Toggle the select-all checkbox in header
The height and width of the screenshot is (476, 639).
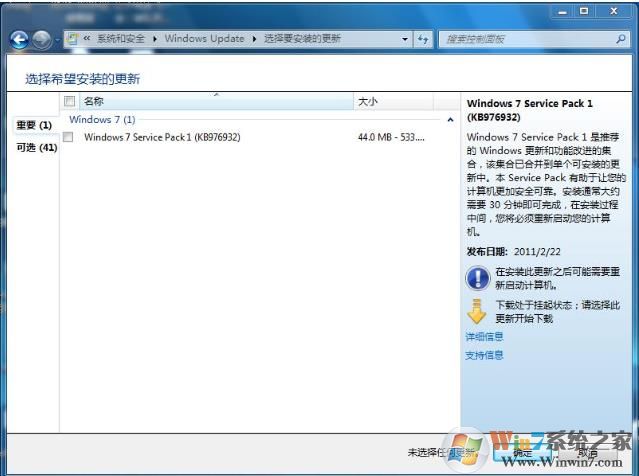69,101
